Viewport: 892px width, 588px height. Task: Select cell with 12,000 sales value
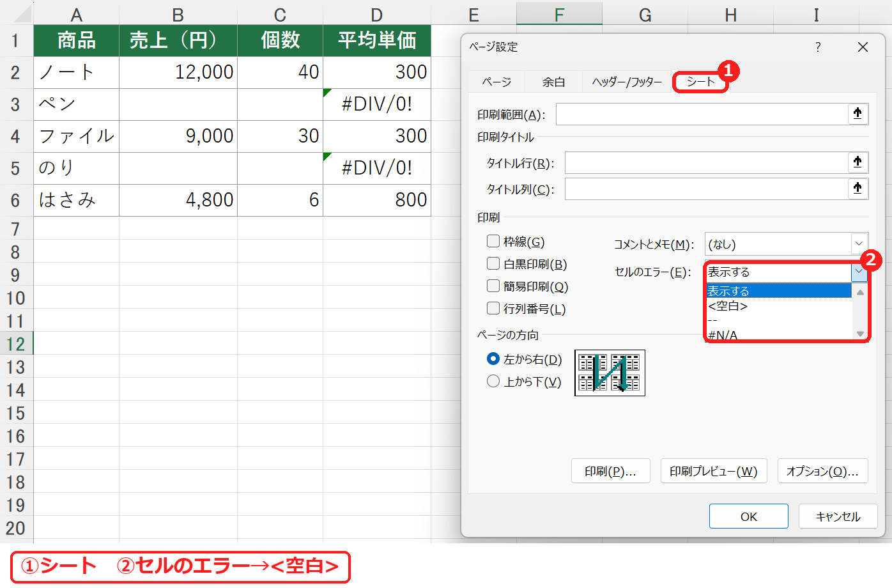(178, 72)
